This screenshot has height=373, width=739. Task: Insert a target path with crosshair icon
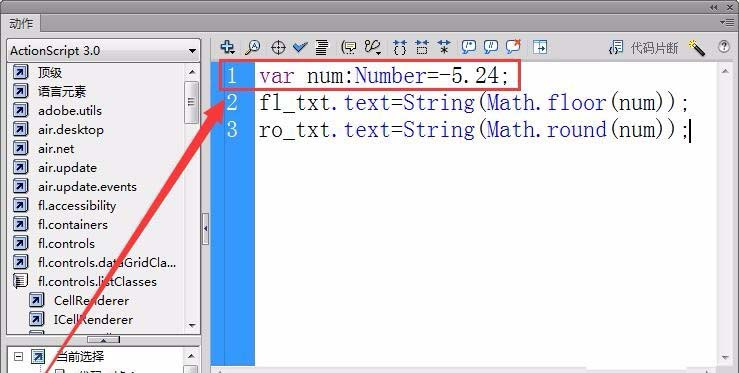(x=278, y=47)
